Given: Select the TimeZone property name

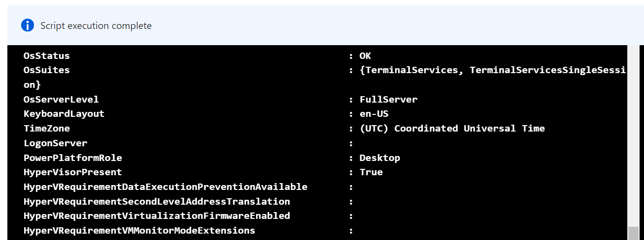Looking at the screenshot, I should [47, 129].
